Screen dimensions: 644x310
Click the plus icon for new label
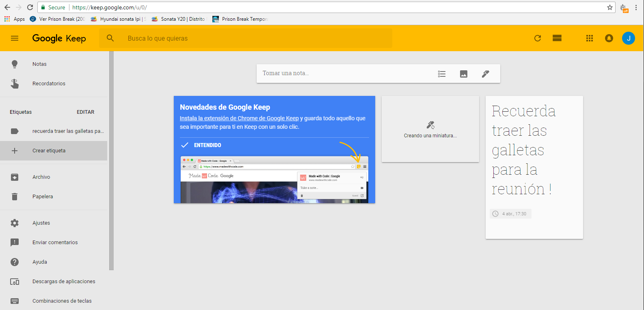15,150
